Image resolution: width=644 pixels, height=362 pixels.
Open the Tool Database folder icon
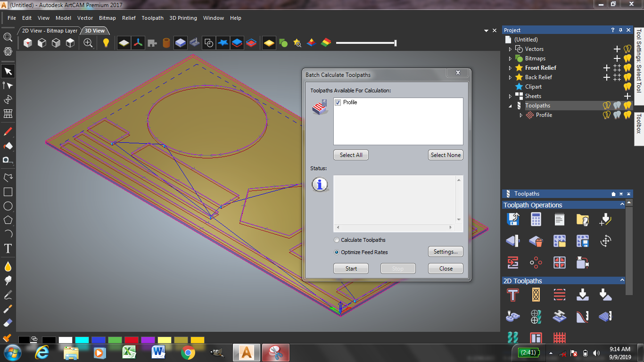[x=583, y=219]
